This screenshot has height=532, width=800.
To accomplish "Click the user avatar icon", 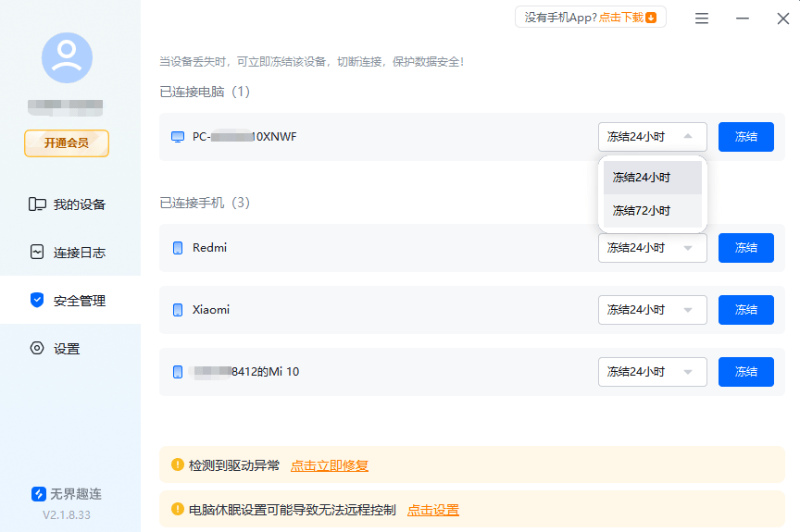I will pyautogui.click(x=67, y=58).
